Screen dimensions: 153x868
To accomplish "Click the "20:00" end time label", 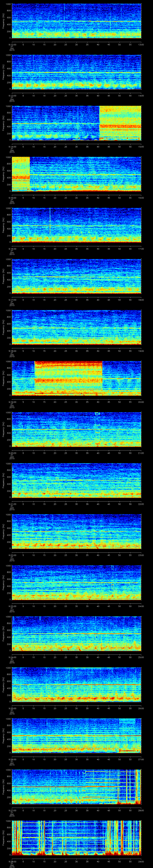I will [x=141, y=402].
